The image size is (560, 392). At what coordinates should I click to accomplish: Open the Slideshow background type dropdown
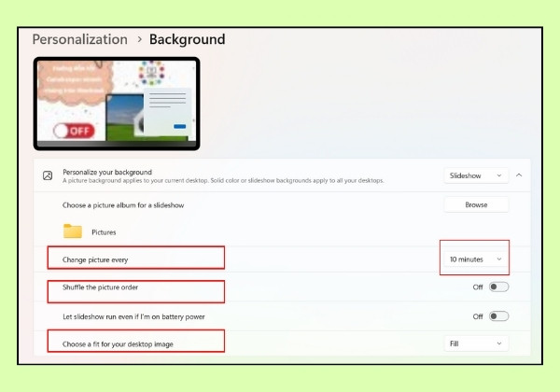476,175
